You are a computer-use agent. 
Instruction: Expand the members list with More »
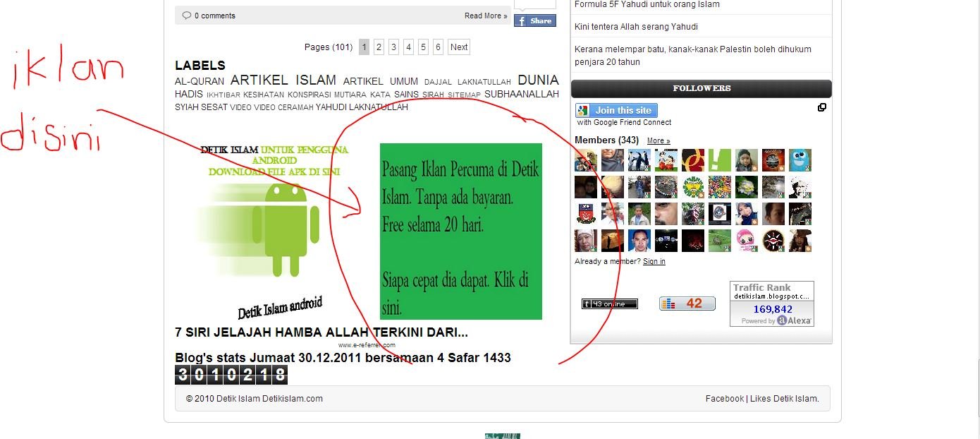(659, 141)
